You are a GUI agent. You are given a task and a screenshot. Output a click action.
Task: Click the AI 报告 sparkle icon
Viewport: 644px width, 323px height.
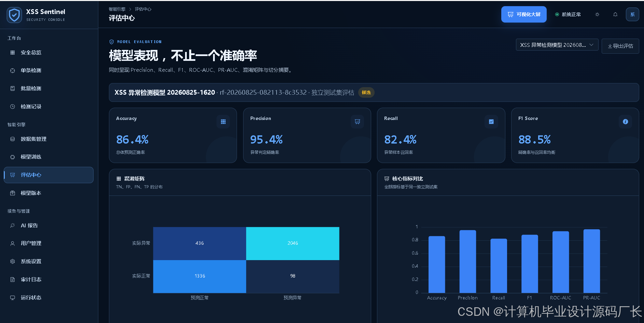[13, 226]
